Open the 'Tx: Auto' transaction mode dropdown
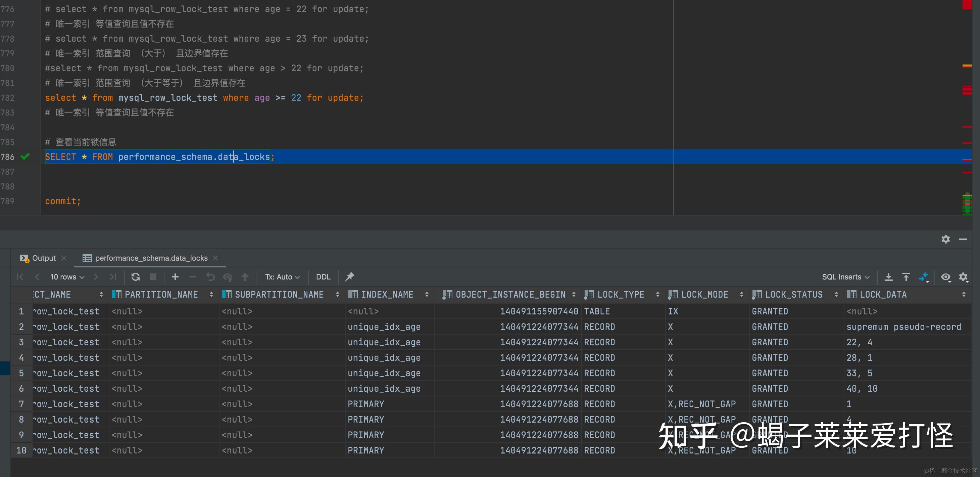The image size is (980, 477). coord(282,277)
